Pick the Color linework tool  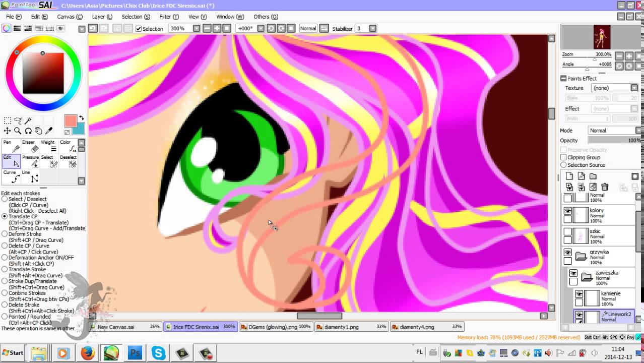pos(68,146)
